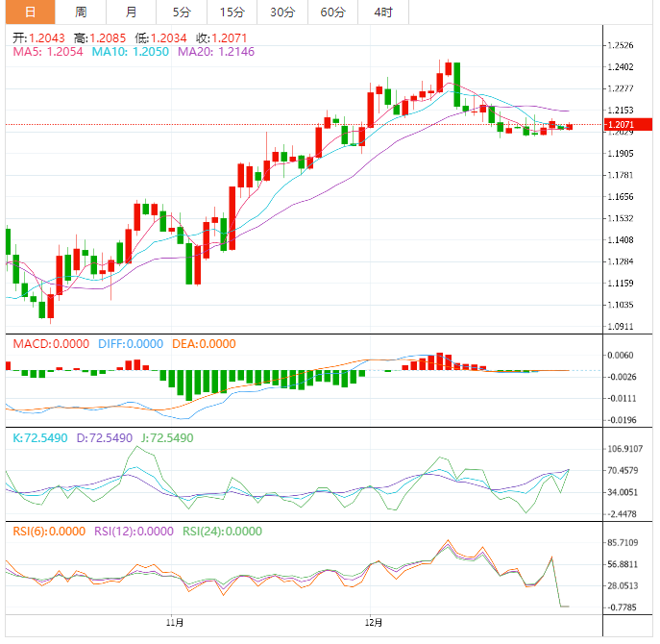Click the MACD indicator label
The width and height of the screenshot is (660, 644).
click(x=48, y=344)
